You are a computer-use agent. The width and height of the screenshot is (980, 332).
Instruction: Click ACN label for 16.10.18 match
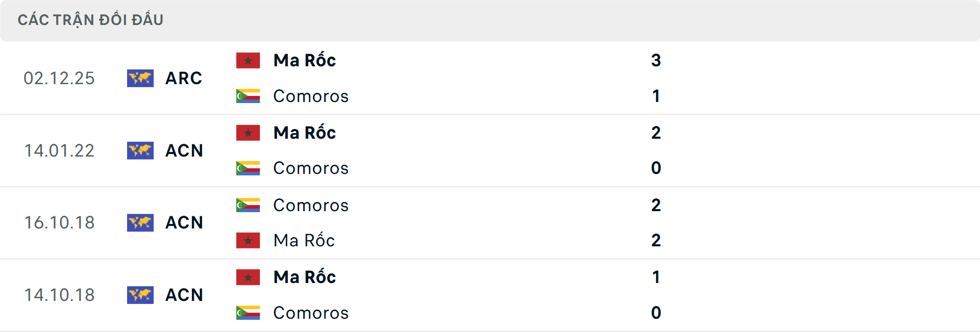tap(184, 223)
